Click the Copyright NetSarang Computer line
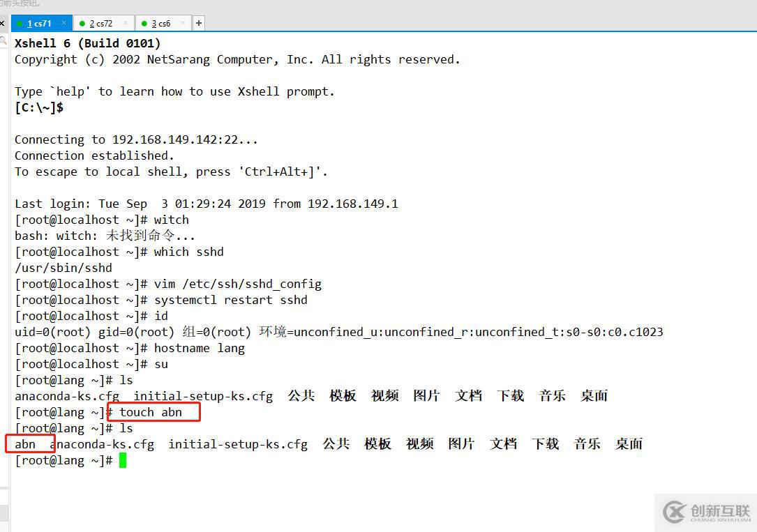 [x=237, y=60]
